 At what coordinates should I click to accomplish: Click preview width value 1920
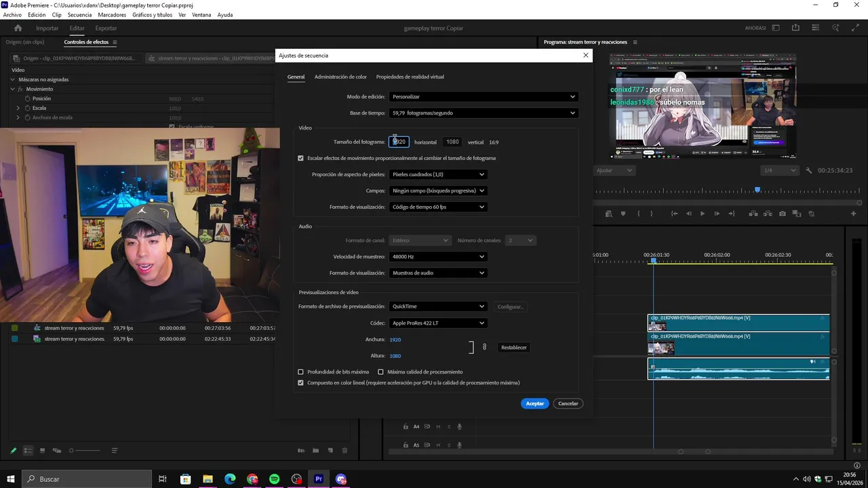(395, 340)
